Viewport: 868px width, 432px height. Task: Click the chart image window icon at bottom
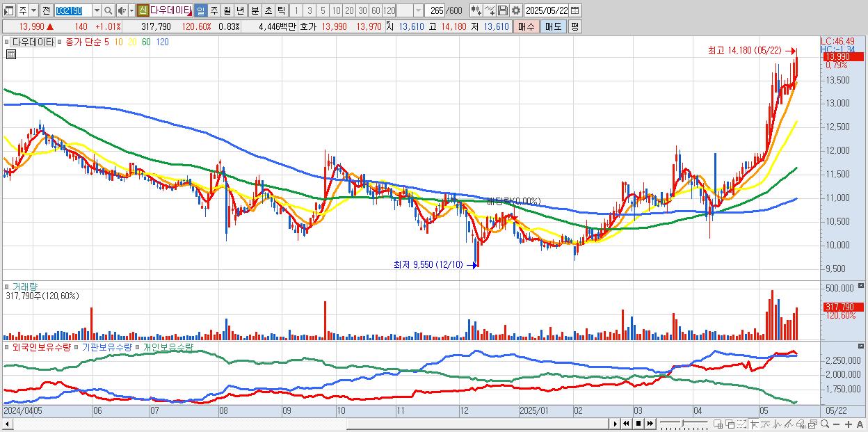812,424
